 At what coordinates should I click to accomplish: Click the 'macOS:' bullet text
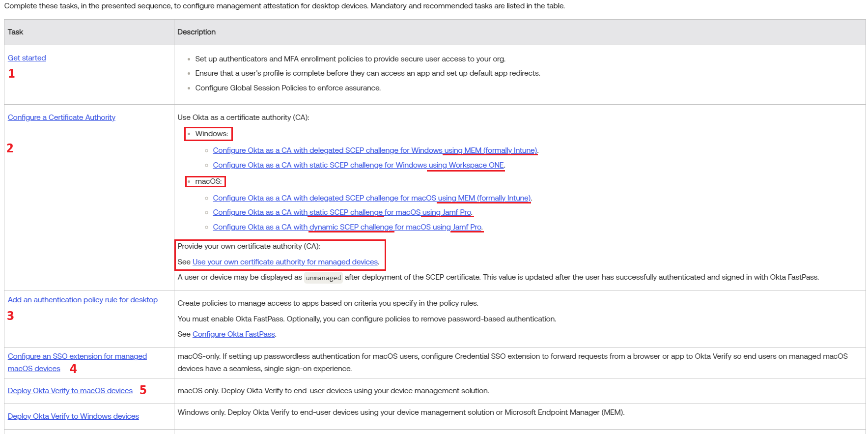209,181
